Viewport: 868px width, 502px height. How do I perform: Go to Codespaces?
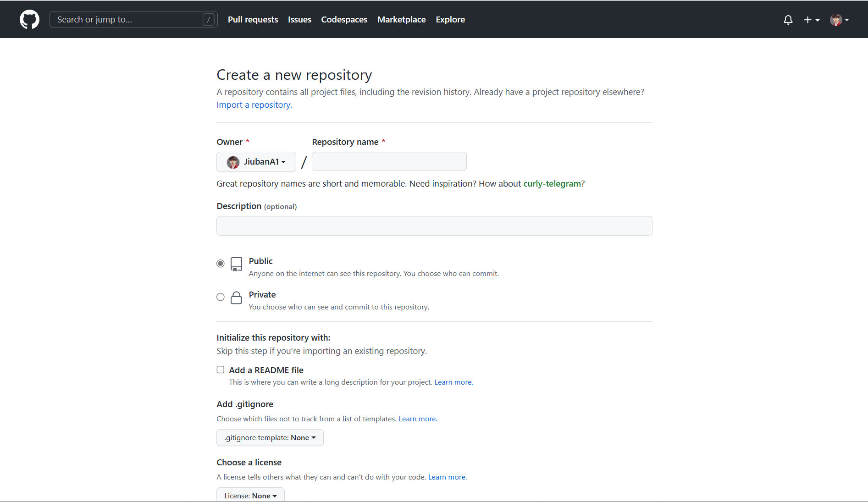344,20
